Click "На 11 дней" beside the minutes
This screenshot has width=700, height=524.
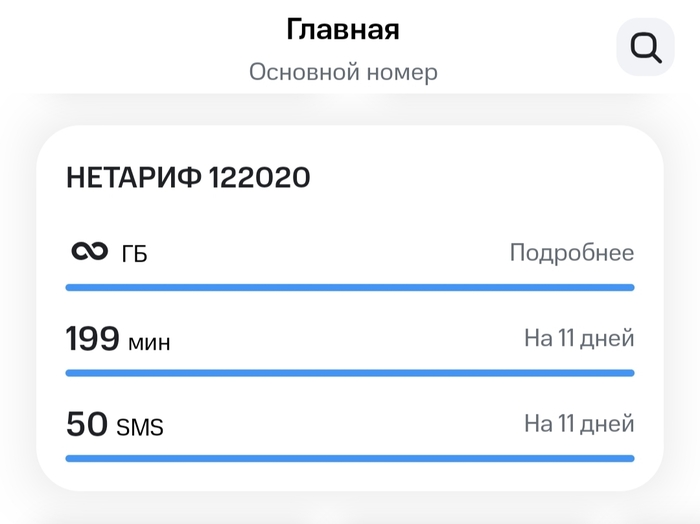[x=579, y=339]
